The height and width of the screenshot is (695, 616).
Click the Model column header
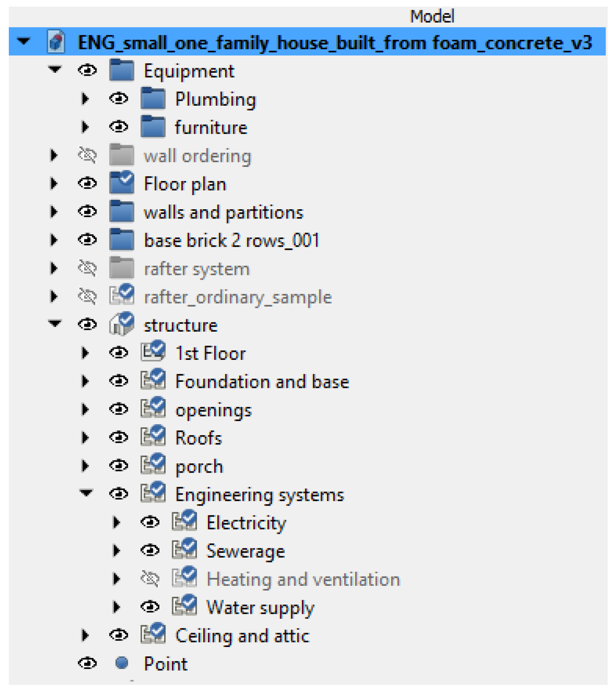pyautogui.click(x=431, y=16)
